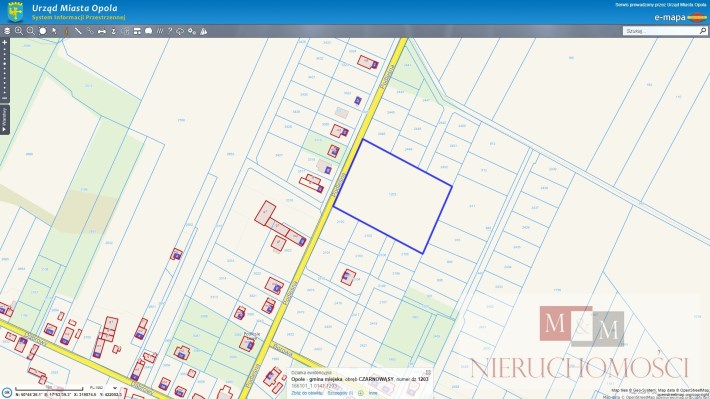Screen dimensions: 710x399
Task: Click the Inne link in popup
Action: pyautogui.click(x=373, y=393)
